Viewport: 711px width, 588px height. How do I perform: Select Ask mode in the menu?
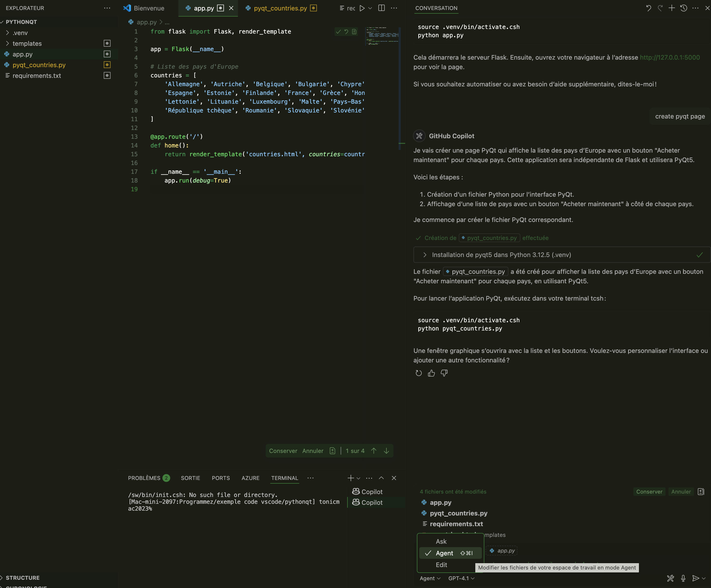tap(441, 541)
